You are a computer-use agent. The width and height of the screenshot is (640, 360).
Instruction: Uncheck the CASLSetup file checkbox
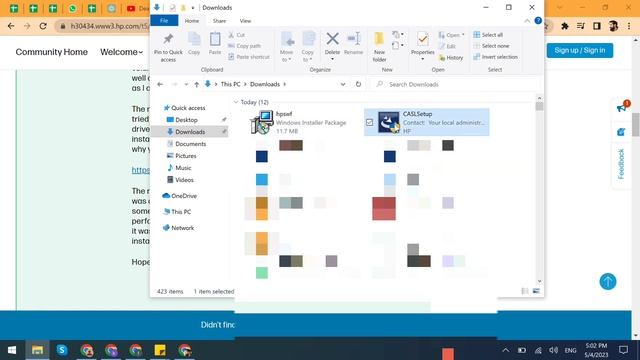click(369, 122)
